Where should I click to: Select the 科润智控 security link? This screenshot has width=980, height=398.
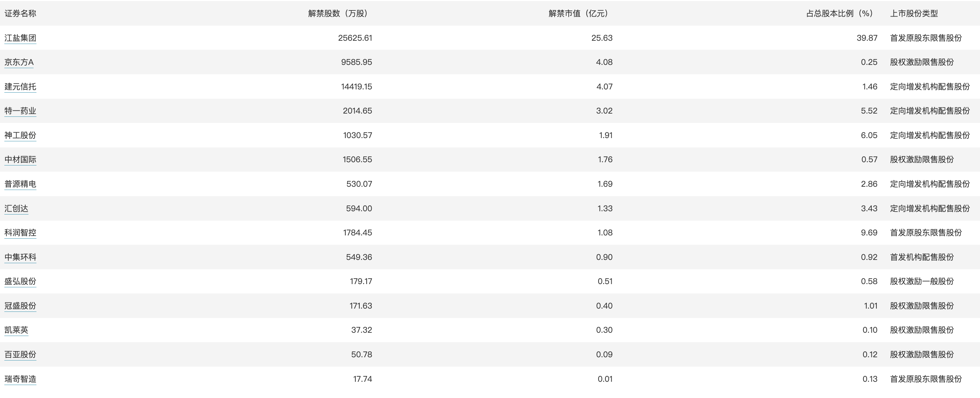(20, 233)
